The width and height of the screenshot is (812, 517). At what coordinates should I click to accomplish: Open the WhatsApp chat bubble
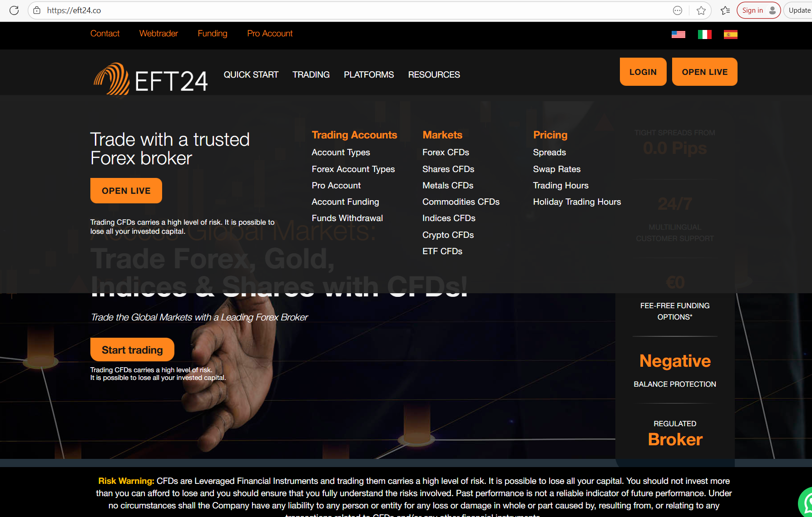point(807,503)
